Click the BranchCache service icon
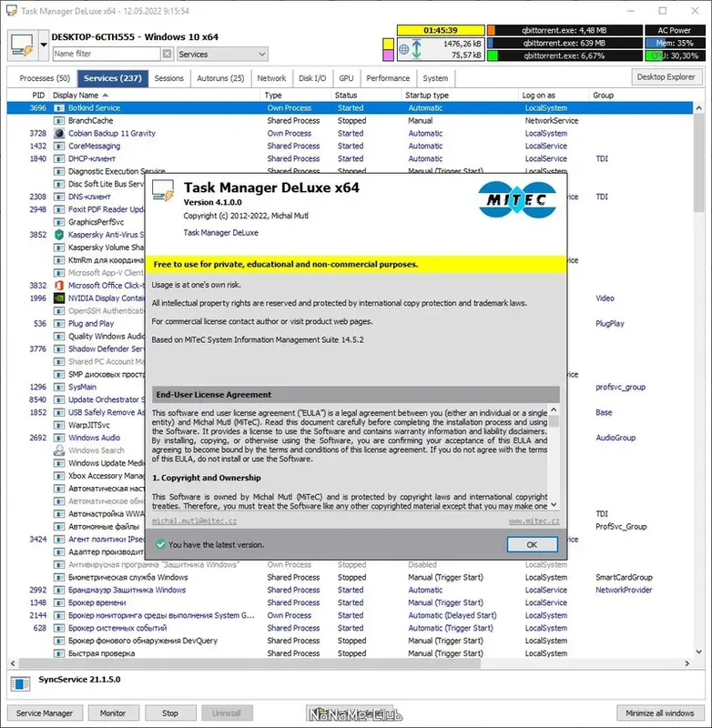 pyautogui.click(x=59, y=121)
